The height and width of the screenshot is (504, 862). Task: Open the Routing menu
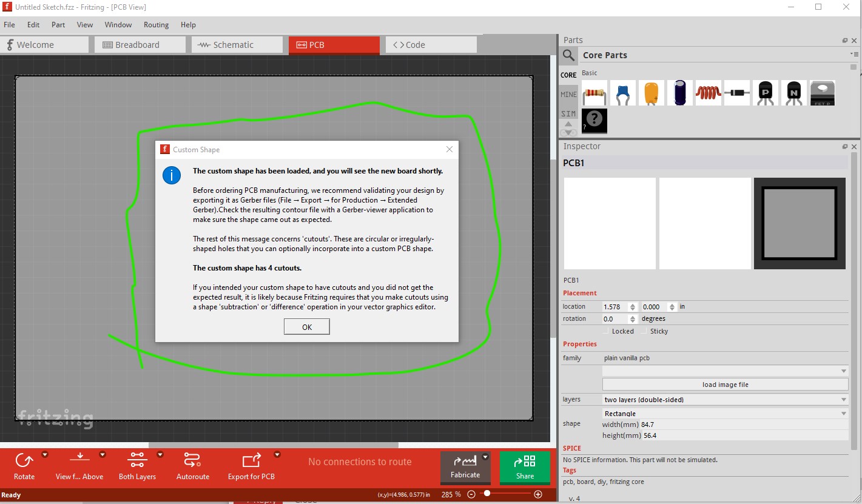click(156, 25)
